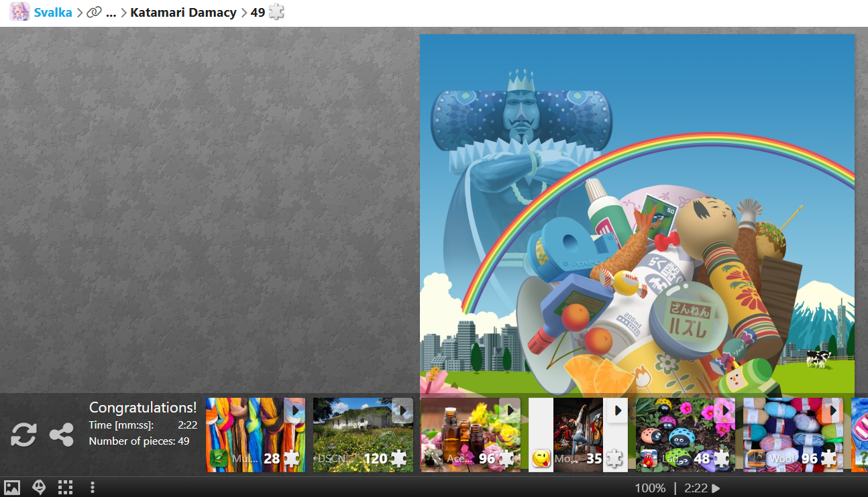The height and width of the screenshot is (497, 868).
Task: Click the puzzle piece icon beside 28
Action: tap(291, 459)
